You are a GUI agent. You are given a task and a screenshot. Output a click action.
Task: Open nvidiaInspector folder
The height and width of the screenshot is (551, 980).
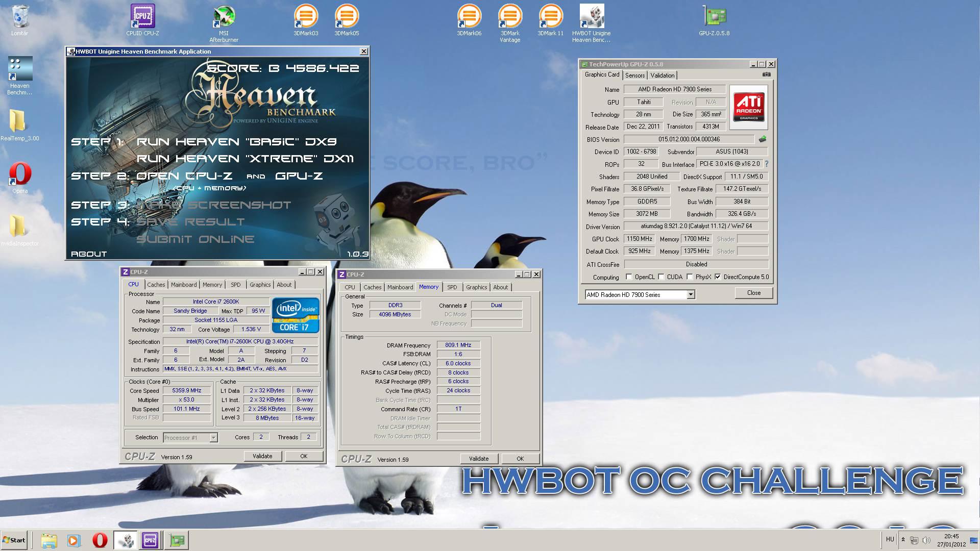pos(20,230)
